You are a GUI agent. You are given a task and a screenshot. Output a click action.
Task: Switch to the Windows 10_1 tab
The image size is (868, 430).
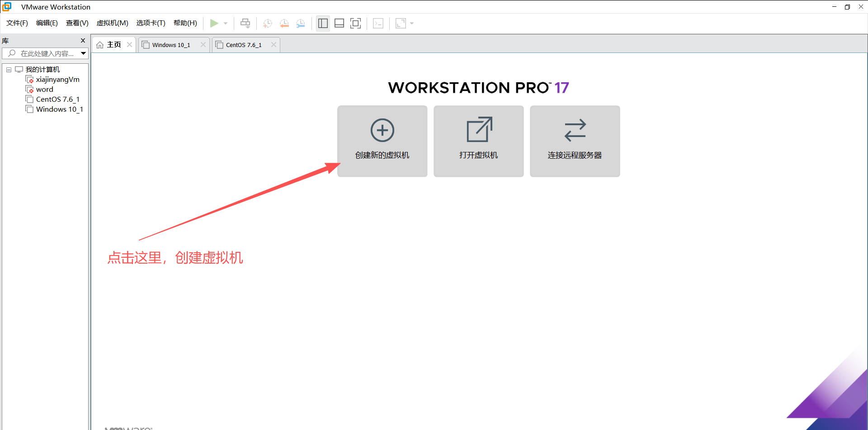[x=171, y=45]
